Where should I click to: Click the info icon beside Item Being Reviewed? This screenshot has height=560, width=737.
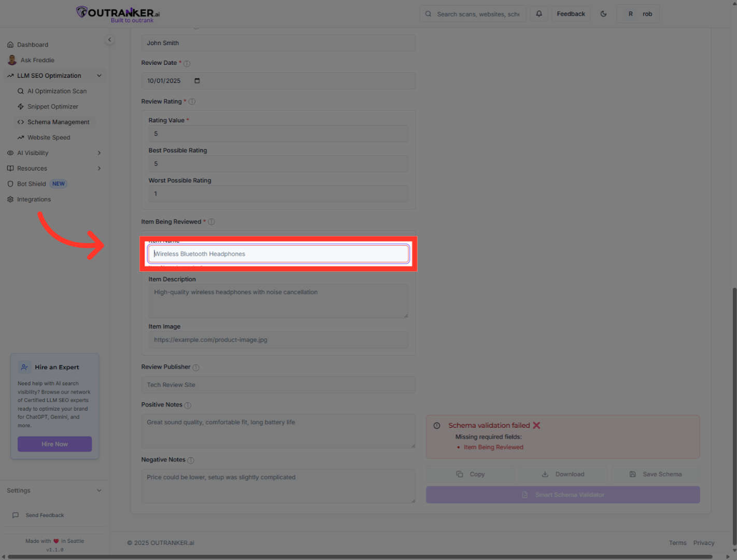(x=211, y=222)
